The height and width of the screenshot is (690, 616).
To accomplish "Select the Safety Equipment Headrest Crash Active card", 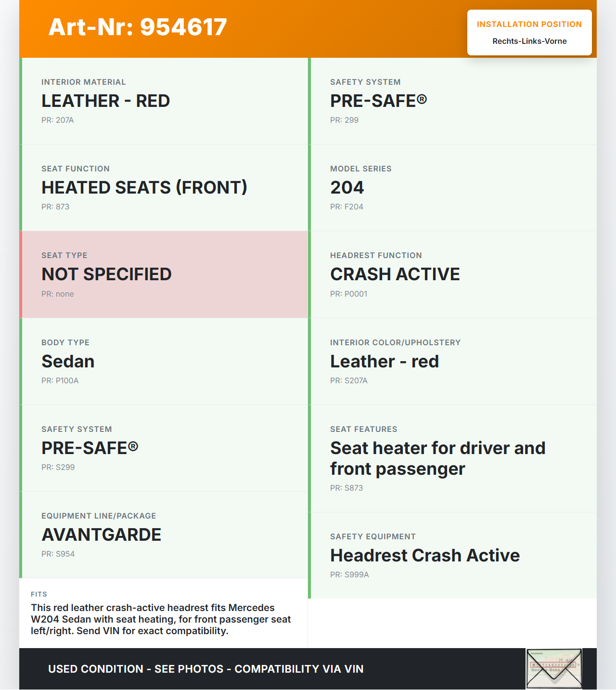I will 453,555.
